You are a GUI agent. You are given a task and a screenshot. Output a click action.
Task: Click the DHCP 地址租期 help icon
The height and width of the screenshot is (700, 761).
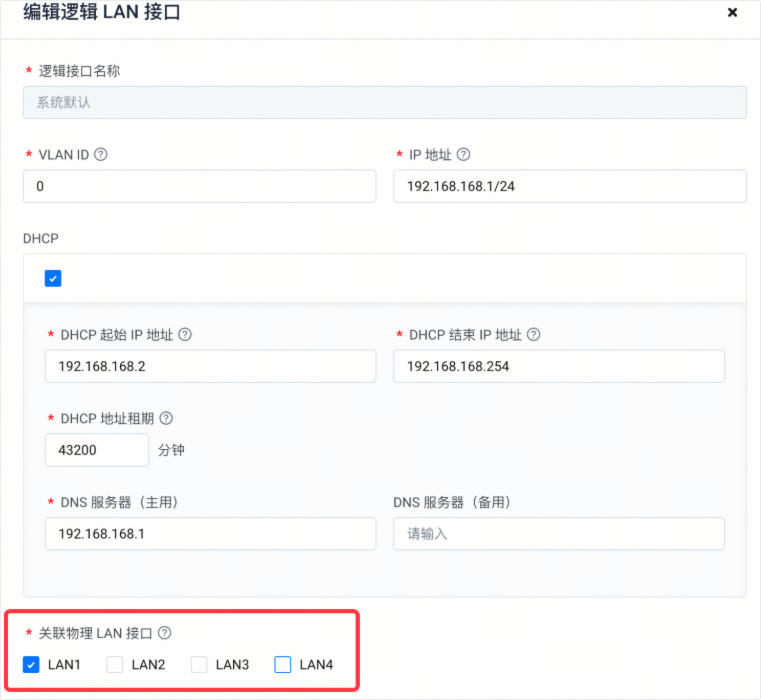pyautogui.click(x=166, y=418)
